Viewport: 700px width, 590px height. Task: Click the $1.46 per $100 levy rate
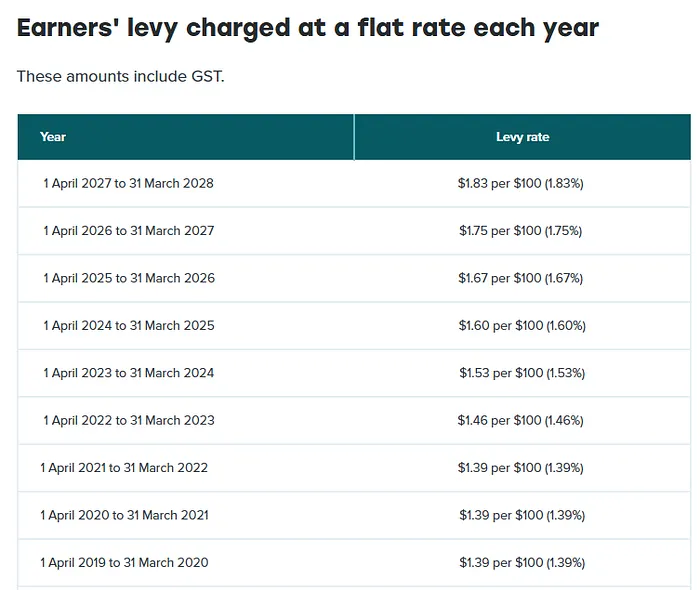click(521, 421)
